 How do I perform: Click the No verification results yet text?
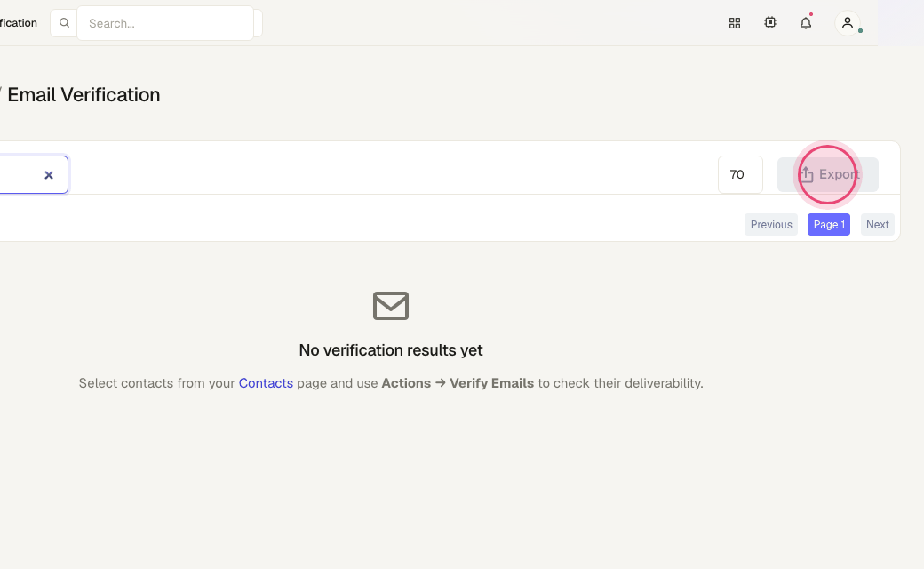click(x=391, y=350)
